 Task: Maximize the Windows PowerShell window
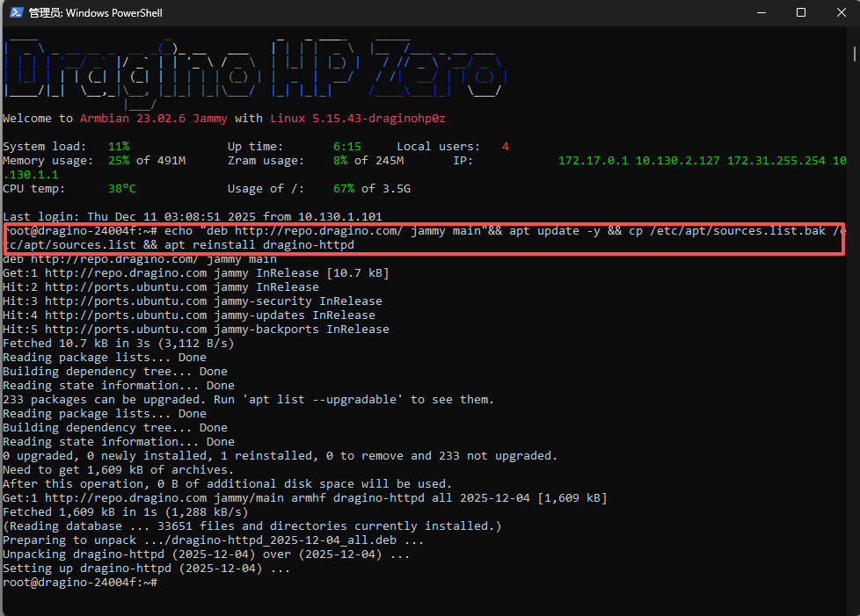pos(801,12)
